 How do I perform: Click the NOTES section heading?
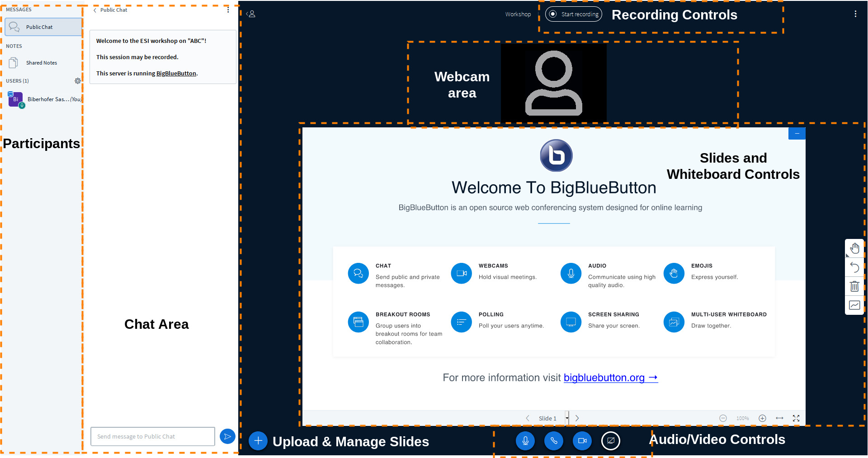[14, 46]
